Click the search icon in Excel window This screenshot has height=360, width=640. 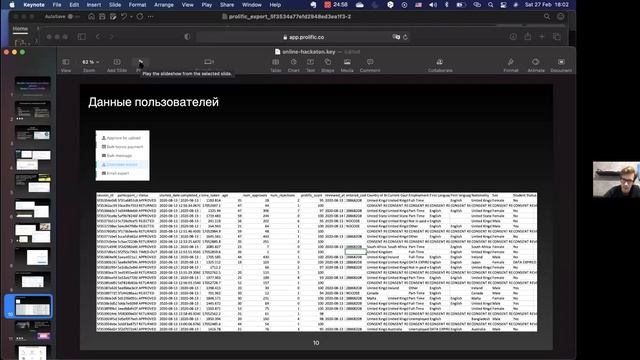[x=547, y=17]
